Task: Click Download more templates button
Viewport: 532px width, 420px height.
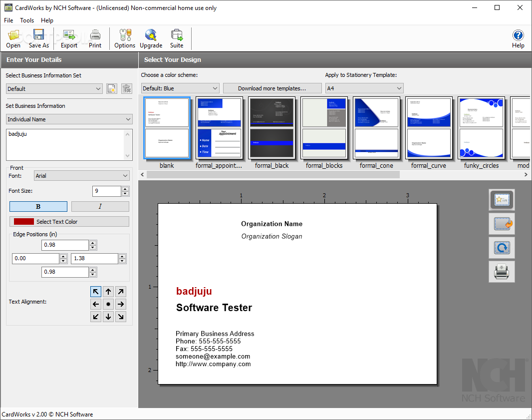Action: (x=272, y=88)
